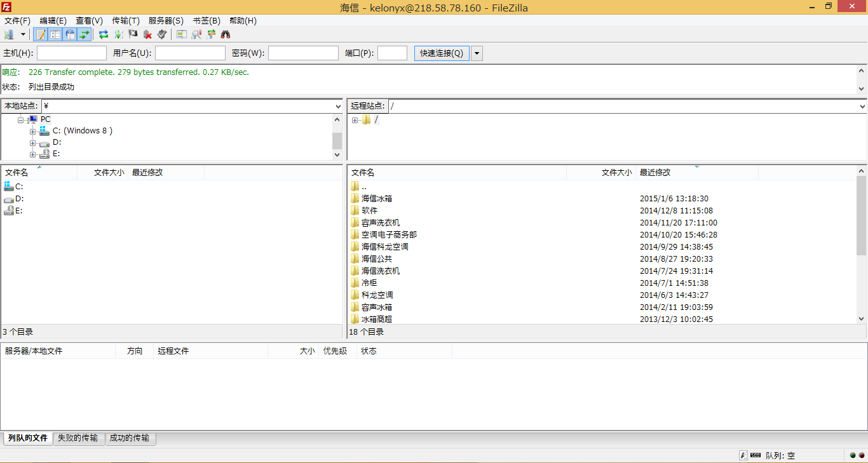This screenshot has width=868, height=463.
Task: Sort remote list by 最近修改 column
Action: 696,172
